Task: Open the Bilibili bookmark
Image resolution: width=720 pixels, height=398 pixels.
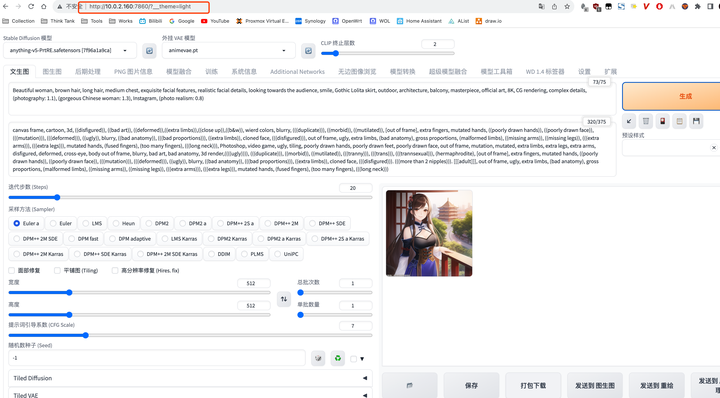Action: tap(151, 21)
